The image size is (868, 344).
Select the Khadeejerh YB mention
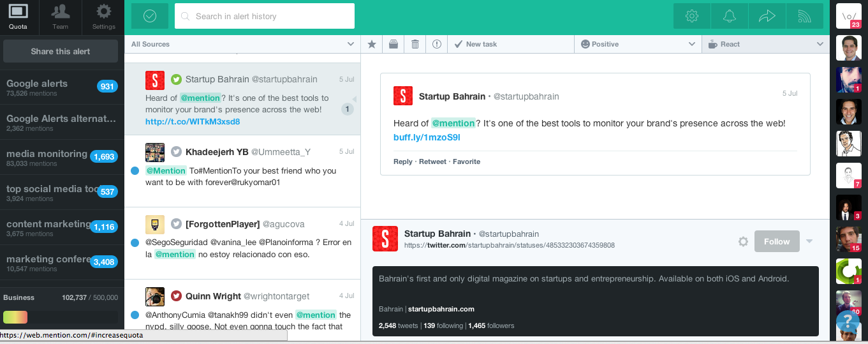click(242, 171)
